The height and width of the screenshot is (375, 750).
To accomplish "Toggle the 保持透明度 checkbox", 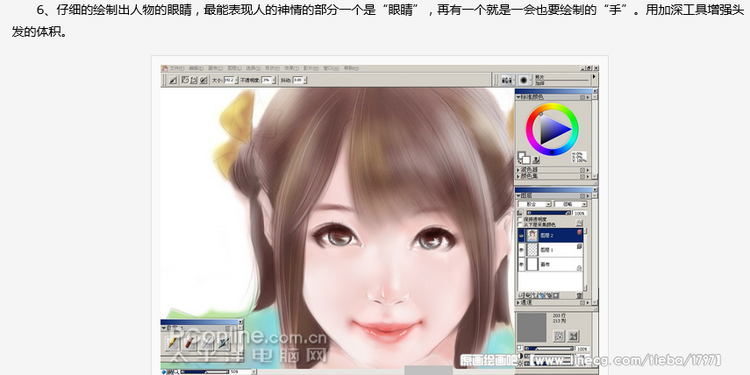I will pyautogui.click(x=520, y=219).
